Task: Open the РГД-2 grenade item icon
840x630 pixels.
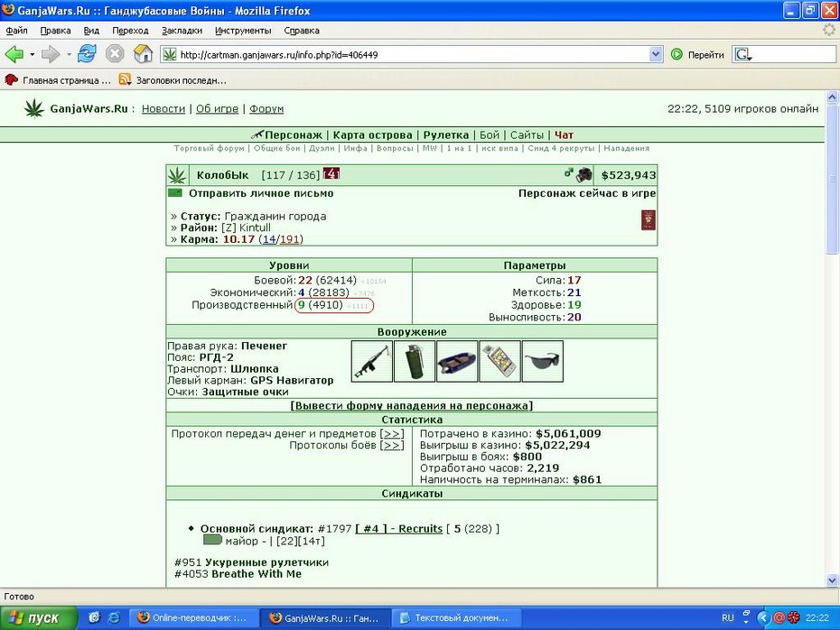Action: coord(415,361)
